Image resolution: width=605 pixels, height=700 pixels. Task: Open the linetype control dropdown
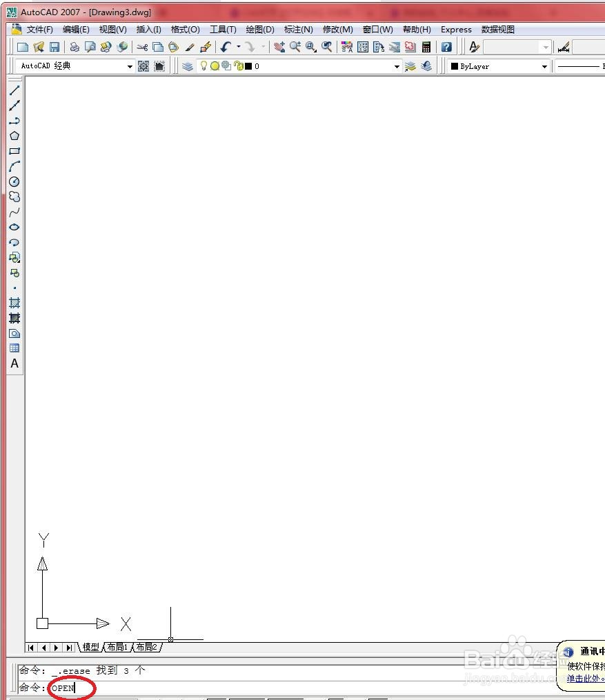[x=579, y=66]
